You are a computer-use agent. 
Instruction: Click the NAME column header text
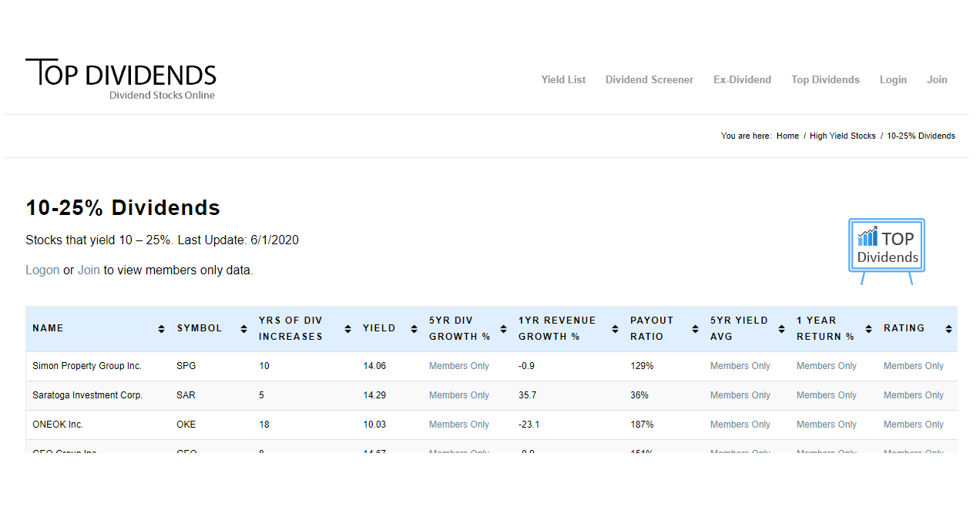48,328
